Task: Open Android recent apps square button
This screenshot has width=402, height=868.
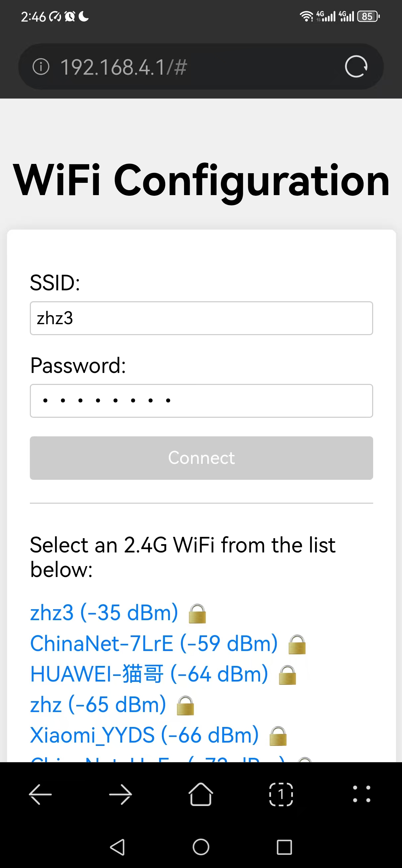Action: (x=284, y=847)
